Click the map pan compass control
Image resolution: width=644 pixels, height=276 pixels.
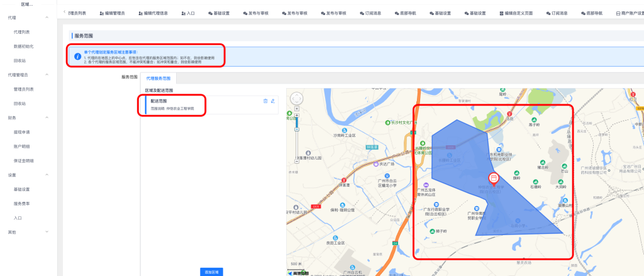[296, 99]
